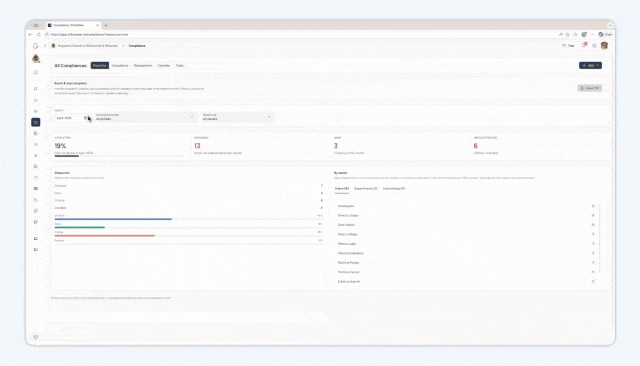Open the Add dropdown button
Viewport: 640px width, 366px height.
point(590,65)
